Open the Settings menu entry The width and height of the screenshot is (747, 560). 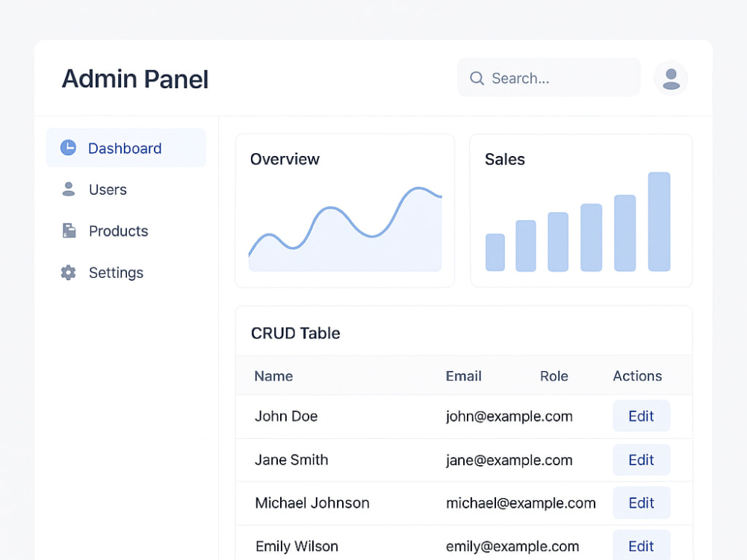pyautogui.click(x=125, y=273)
